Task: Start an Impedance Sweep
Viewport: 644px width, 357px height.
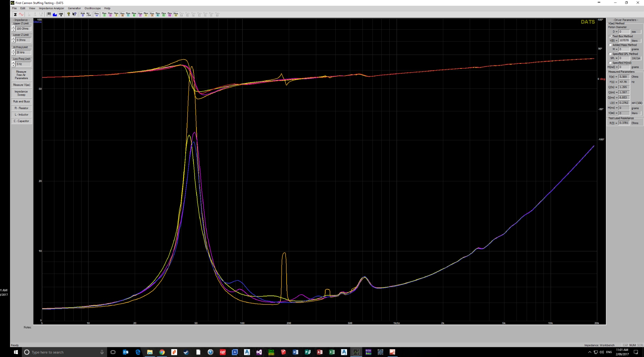Action: (x=21, y=93)
